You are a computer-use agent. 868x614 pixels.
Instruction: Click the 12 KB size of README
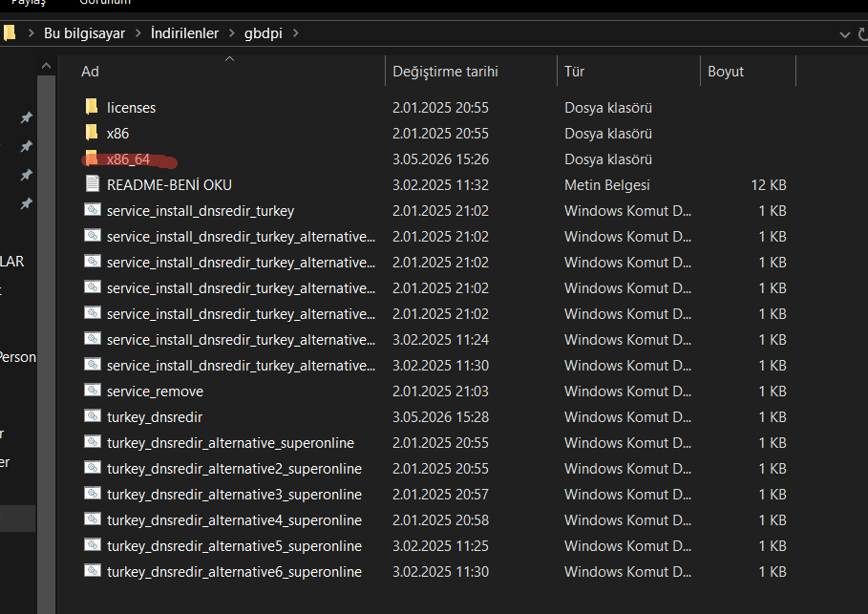coord(769,185)
